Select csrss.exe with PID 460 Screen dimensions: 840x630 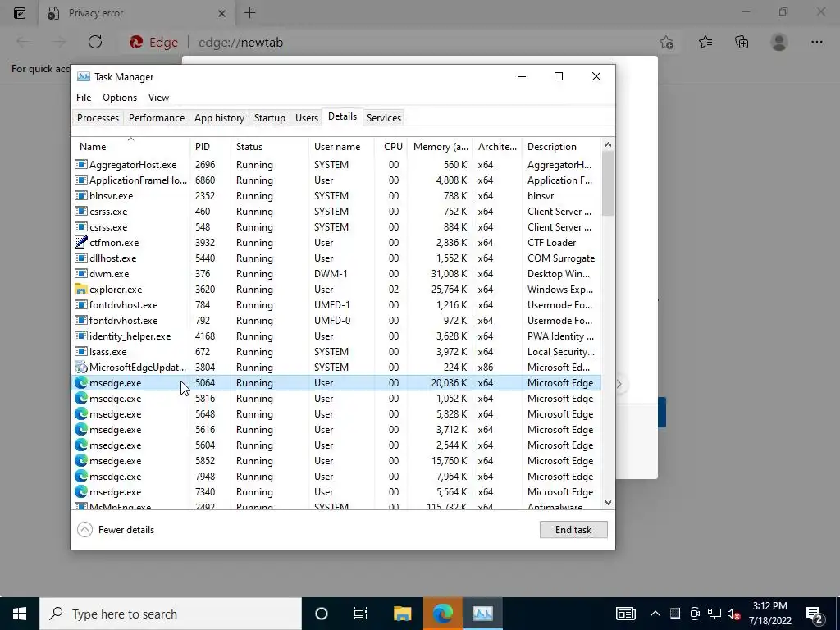(x=336, y=212)
